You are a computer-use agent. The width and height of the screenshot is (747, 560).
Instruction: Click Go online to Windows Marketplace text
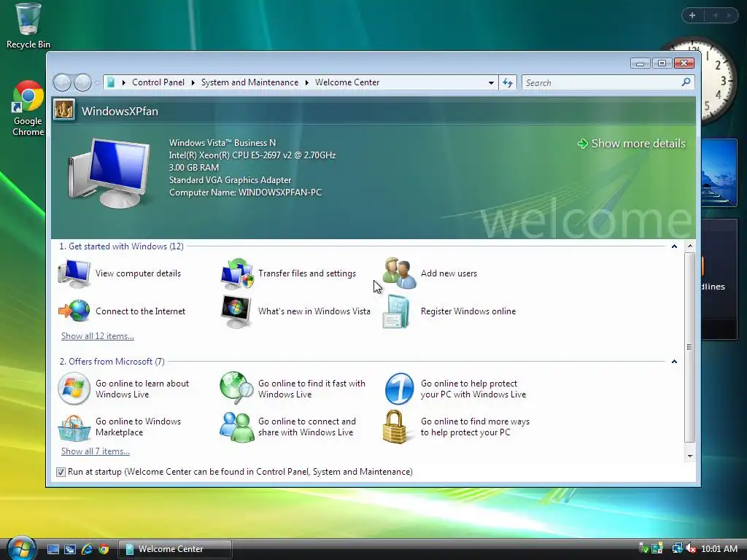point(138,427)
